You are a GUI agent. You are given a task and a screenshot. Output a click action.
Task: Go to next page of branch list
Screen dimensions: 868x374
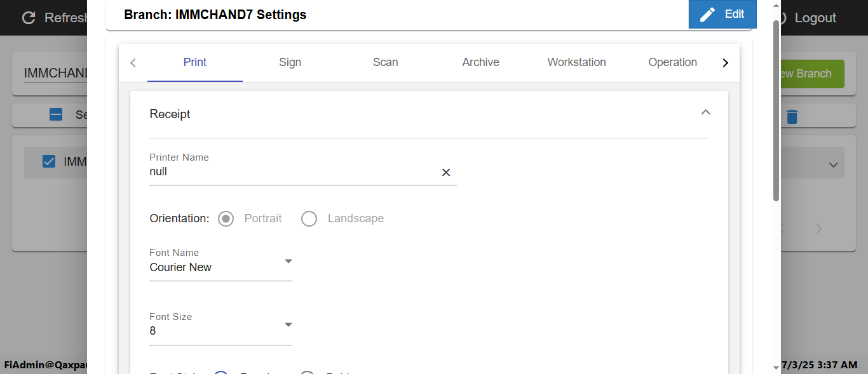pos(819,229)
